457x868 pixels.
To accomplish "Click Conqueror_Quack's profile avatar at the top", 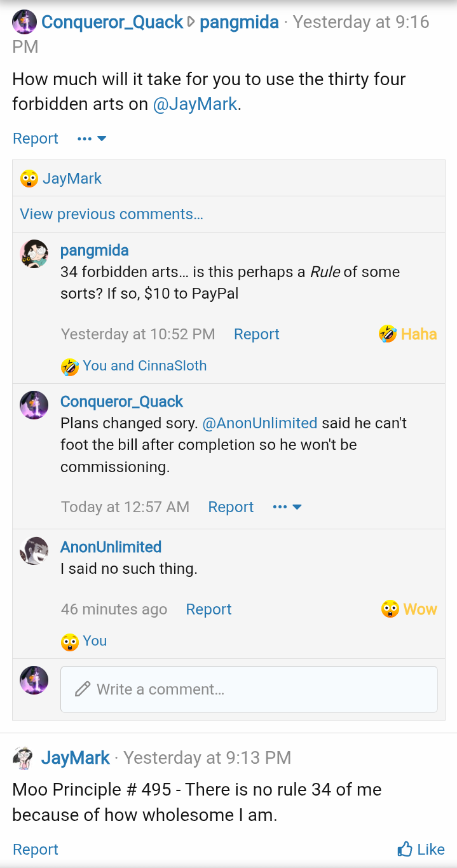I will (x=24, y=22).
